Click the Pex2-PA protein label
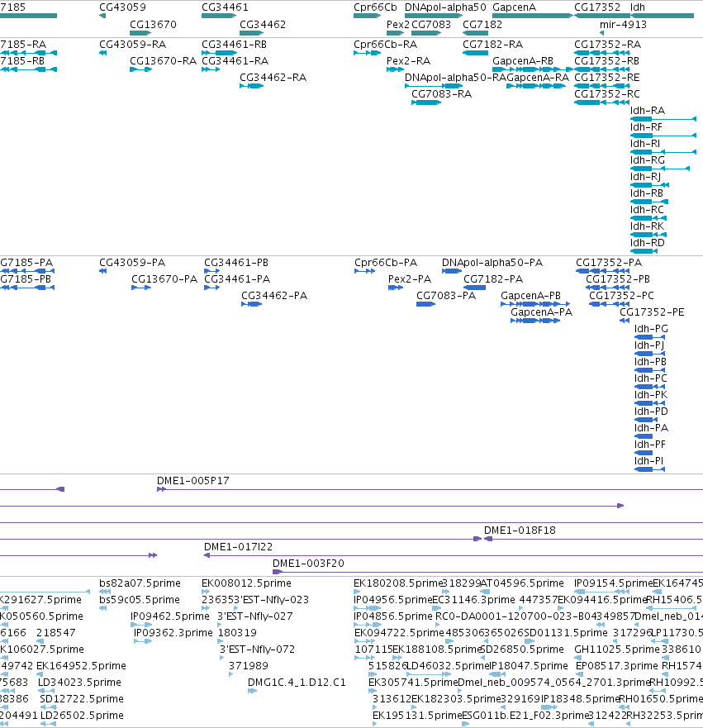703x728 pixels. click(410, 279)
